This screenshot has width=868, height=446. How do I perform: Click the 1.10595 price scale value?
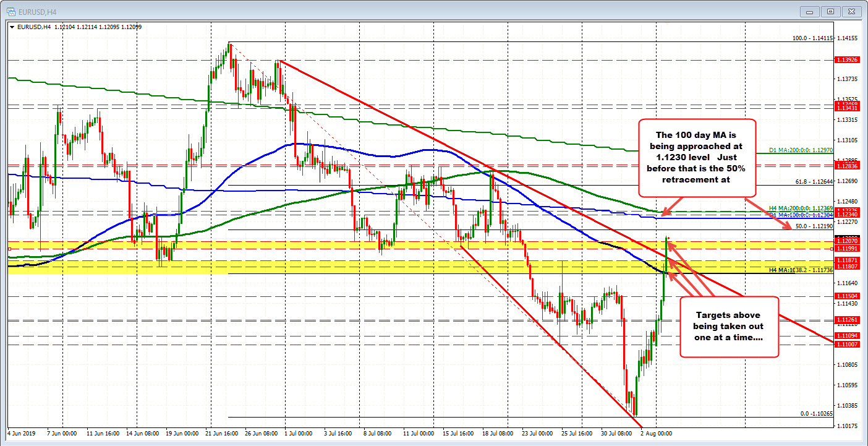tap(846, 385)
